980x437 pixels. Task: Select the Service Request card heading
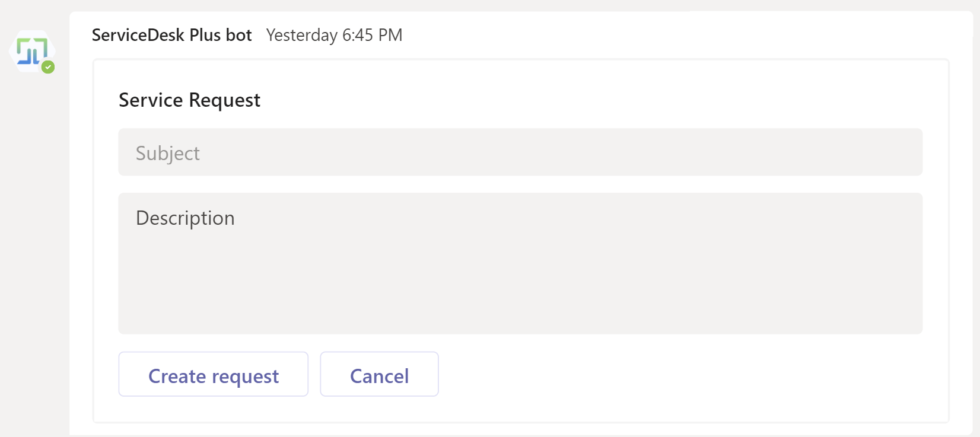[189, 100]
